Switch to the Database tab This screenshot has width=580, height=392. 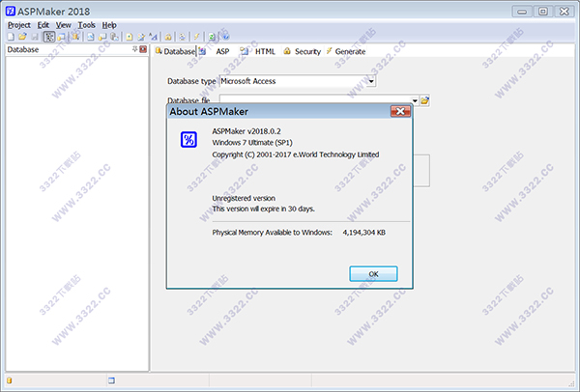175,51
